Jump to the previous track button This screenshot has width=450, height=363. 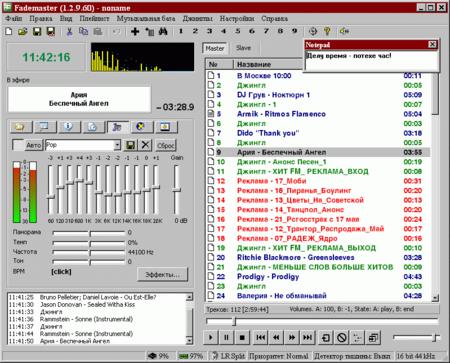click(x=260, y=338)
